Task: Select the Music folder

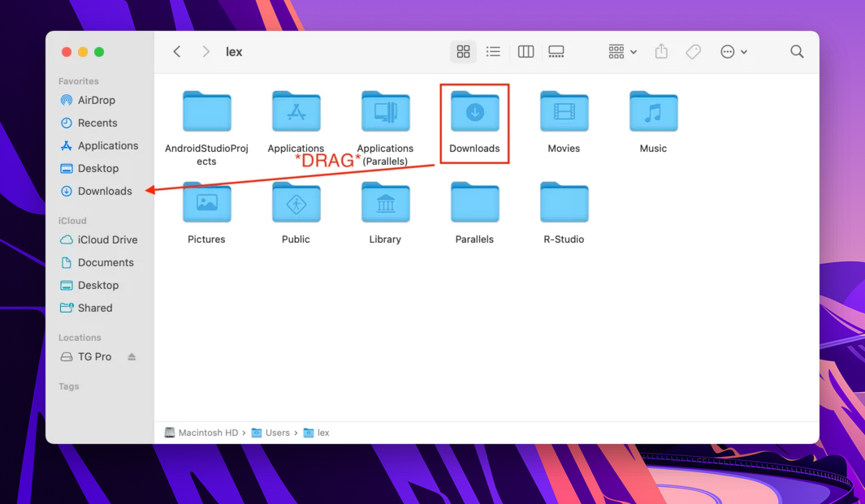Action: (654, 111)
